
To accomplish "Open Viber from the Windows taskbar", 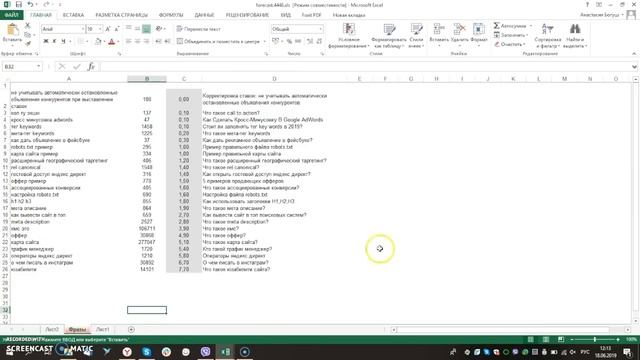I will [205, 351].
